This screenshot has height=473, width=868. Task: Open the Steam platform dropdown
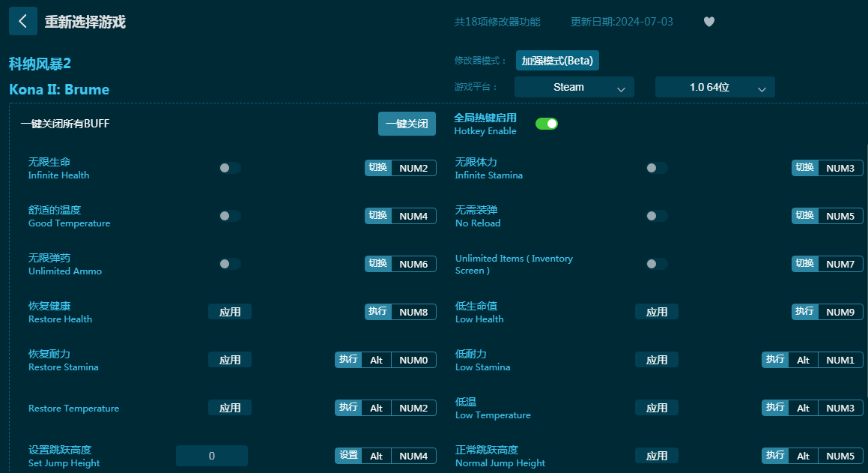click(x=574, y=87)
